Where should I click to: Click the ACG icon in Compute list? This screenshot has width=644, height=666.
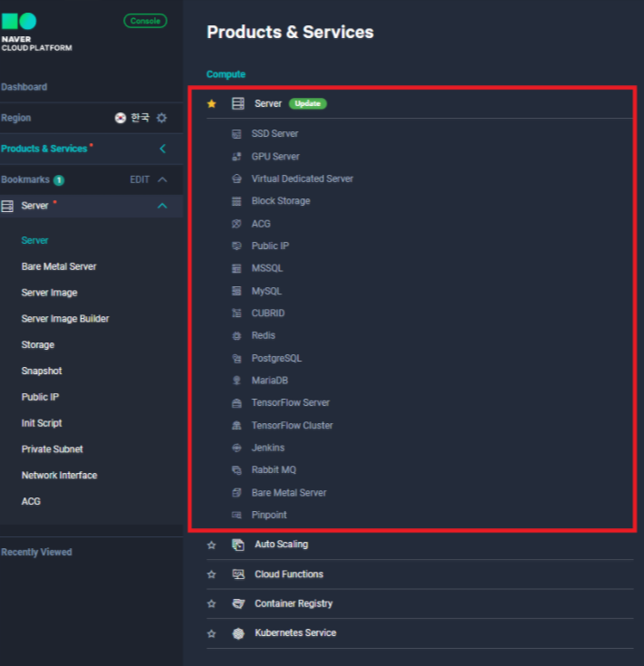(236, 224)
